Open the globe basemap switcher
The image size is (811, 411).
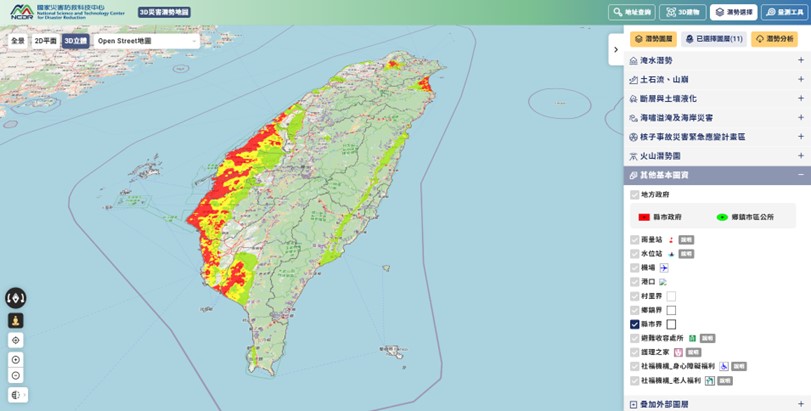(16, 395)
